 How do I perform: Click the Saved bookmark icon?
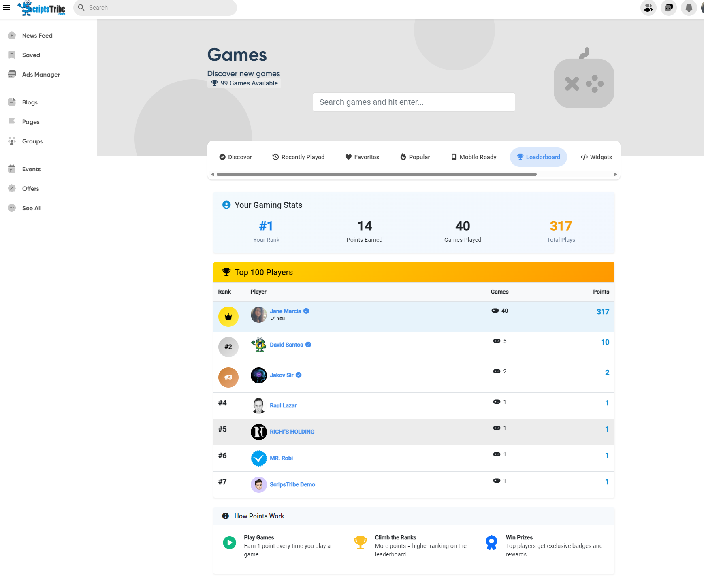12,55
